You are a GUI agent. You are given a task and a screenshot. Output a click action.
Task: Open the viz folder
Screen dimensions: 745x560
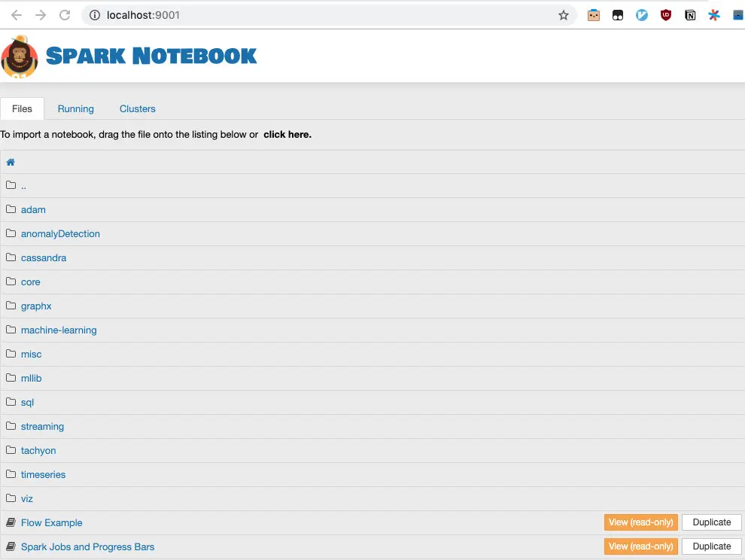click(27, 499)
